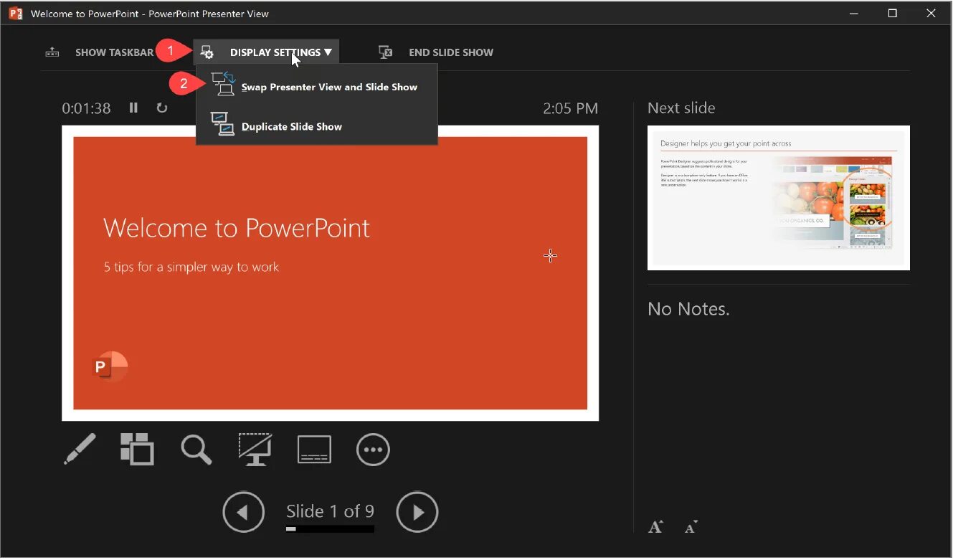Select the Zoom into slide magnifier
This screenshot has width=953, height=560.
(x=196, y=450)
